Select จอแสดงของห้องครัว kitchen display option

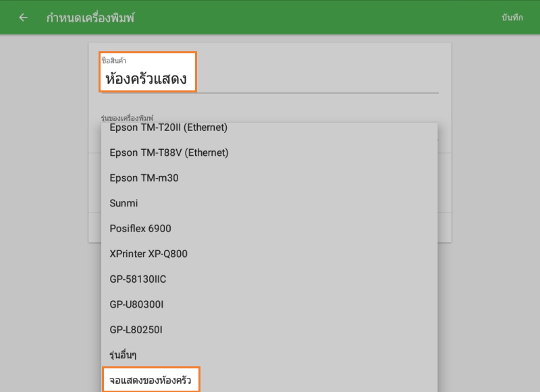(x=151, y=378)
